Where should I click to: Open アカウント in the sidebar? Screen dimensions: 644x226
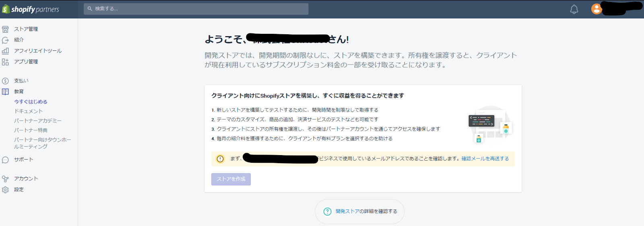pos(26,178)
